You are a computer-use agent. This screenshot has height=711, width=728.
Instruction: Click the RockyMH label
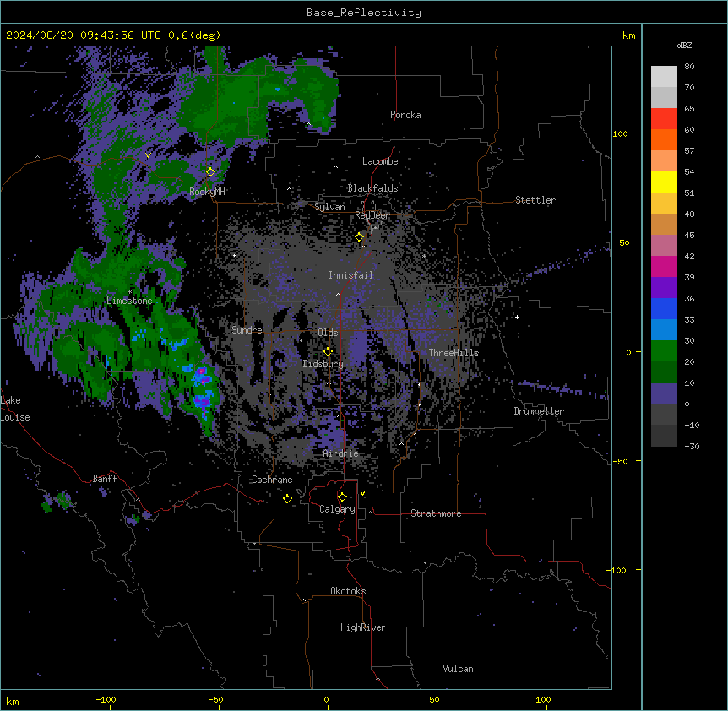[x=207, y=192]
